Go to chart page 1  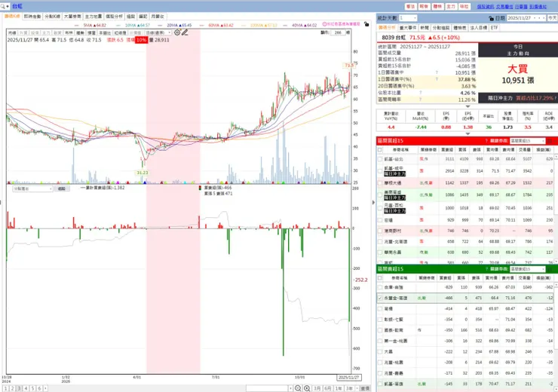(x=6, y=388)
